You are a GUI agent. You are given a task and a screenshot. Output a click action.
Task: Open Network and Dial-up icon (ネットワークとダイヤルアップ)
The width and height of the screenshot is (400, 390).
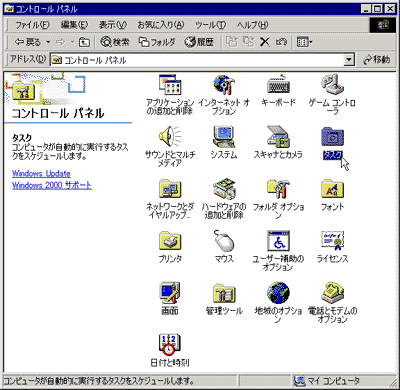(170, 189)
